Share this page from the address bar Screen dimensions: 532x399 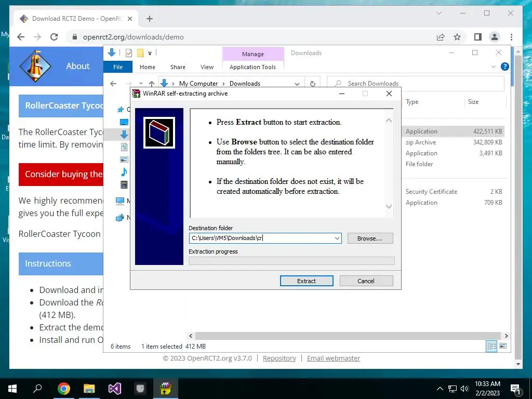[441, 37]
